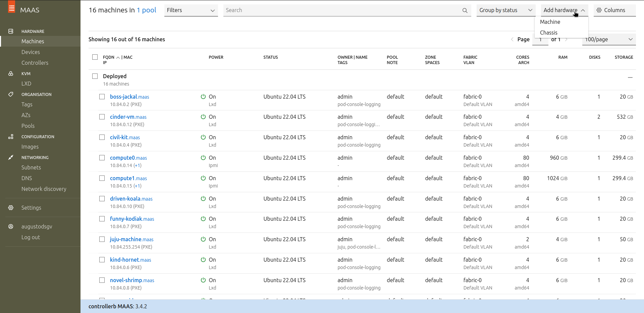Open the boss-jackal.maas machine link
This screenshot has width=644, height=313.
129,97
